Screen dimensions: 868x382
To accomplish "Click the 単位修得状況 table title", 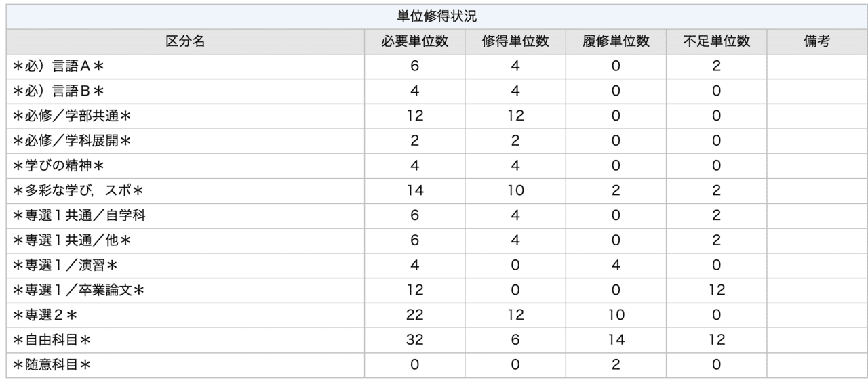I will pyautogui.click(x=437, y=16).
